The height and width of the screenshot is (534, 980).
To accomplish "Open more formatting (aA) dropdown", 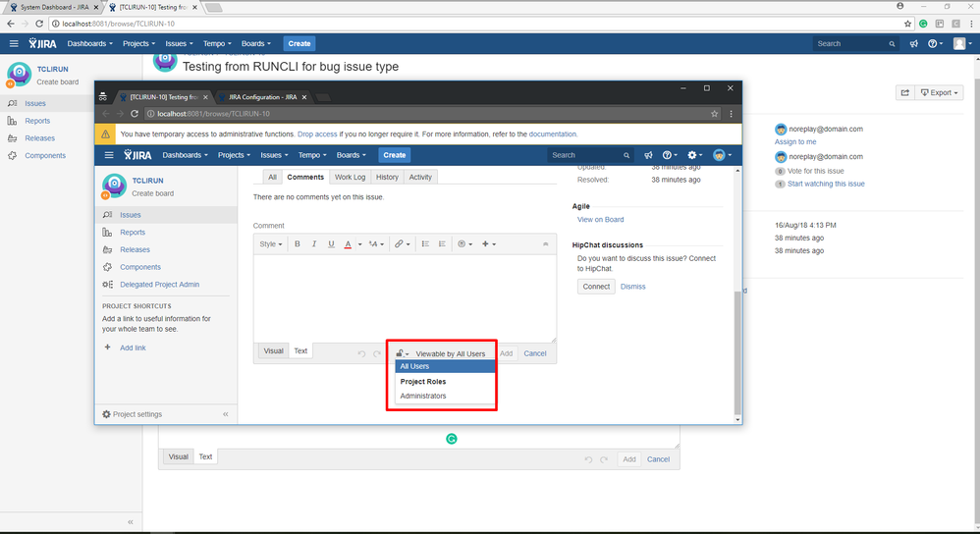I will [x=376, y=244].
